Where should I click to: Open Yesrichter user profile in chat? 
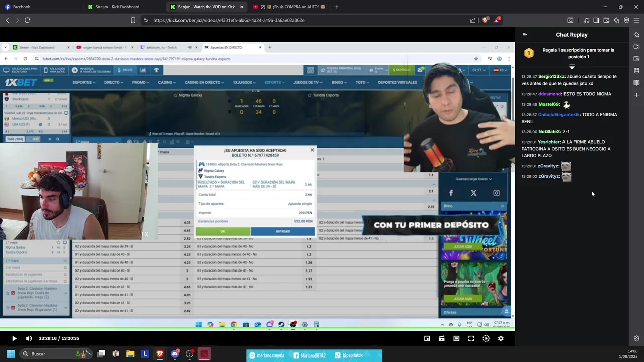549,142
